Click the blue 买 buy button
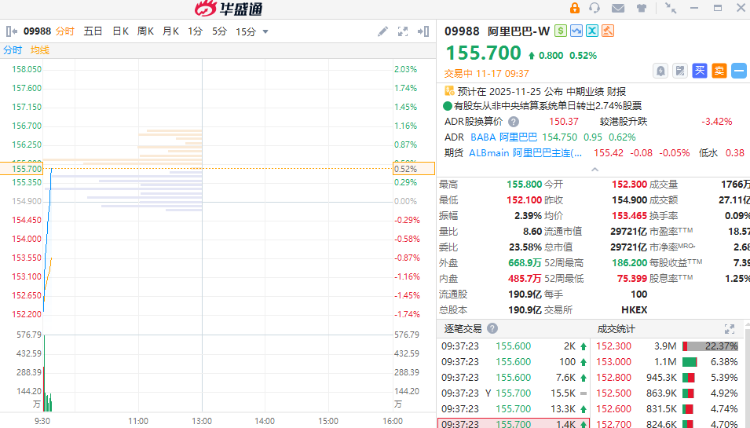Viewport: 750px width, 428px height. click(x=700, y=70)
